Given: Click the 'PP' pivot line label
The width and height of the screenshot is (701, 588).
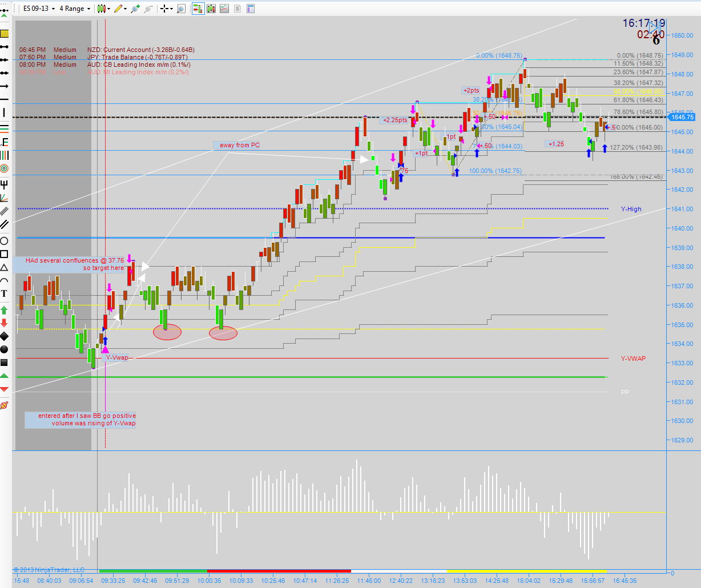Looking at the screenshot, I should coord(625,392).
